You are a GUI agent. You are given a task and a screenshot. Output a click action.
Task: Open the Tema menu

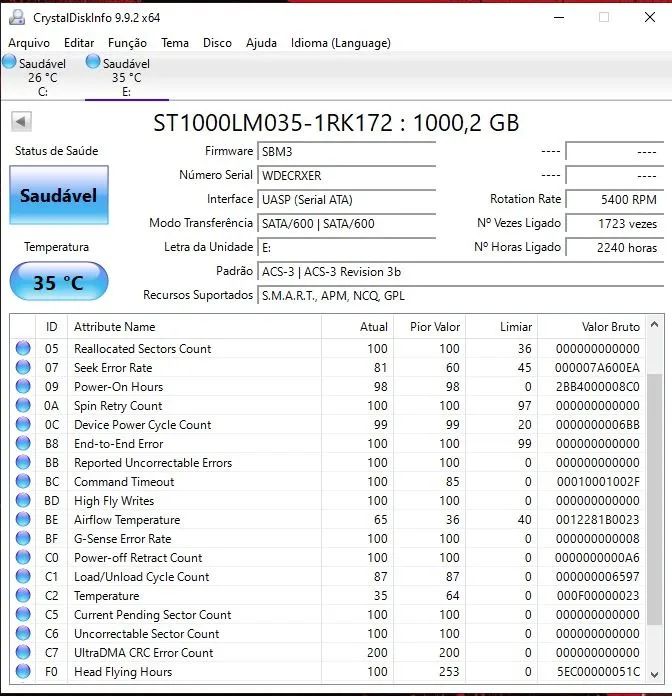[x=175, y=43]
